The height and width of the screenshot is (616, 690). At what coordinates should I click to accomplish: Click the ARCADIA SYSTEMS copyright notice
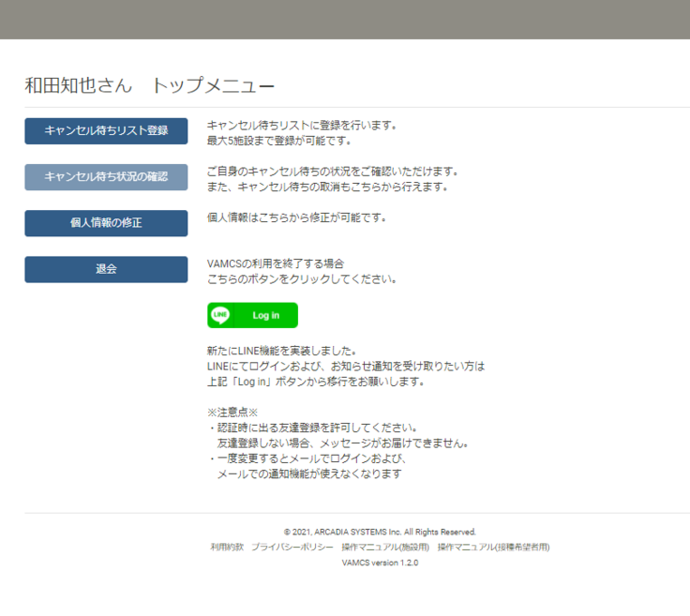coord(380,532)
